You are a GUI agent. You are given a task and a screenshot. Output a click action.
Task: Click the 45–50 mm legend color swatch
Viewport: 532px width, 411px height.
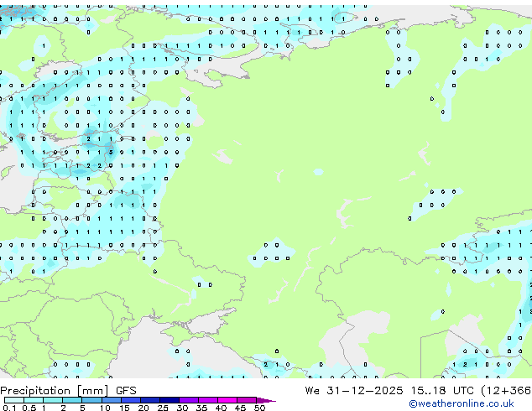click(247, 400)
